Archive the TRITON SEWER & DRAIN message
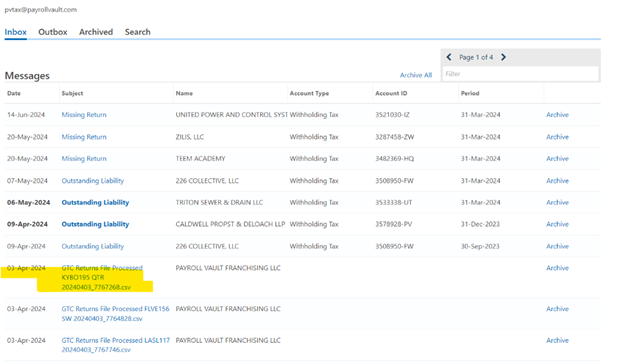624x364 pixels. (x=557, y=202)
